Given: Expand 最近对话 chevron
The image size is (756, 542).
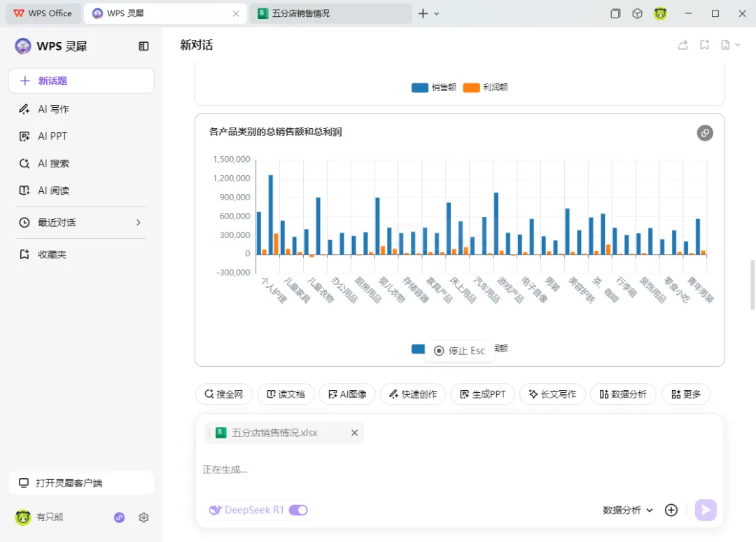Looking at the screenshot, I should (139, 222).
